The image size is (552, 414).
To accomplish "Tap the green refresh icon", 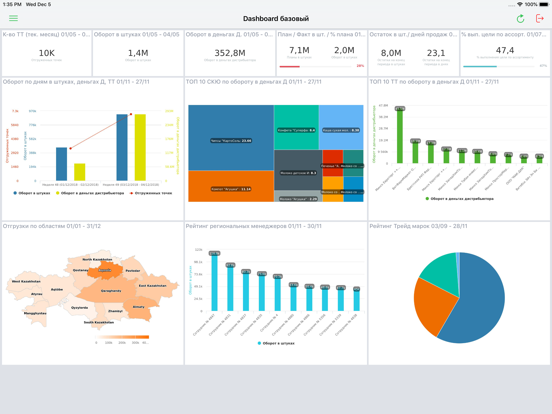I will 520,19.
